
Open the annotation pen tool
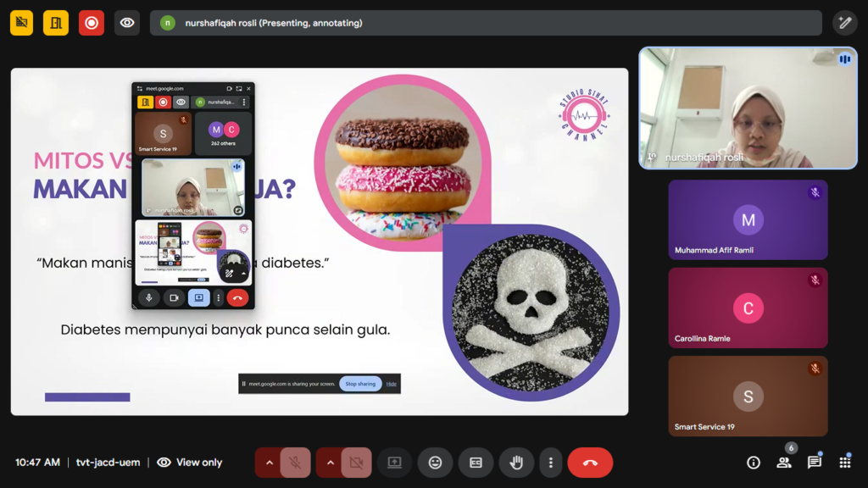(x=844, y=23)
